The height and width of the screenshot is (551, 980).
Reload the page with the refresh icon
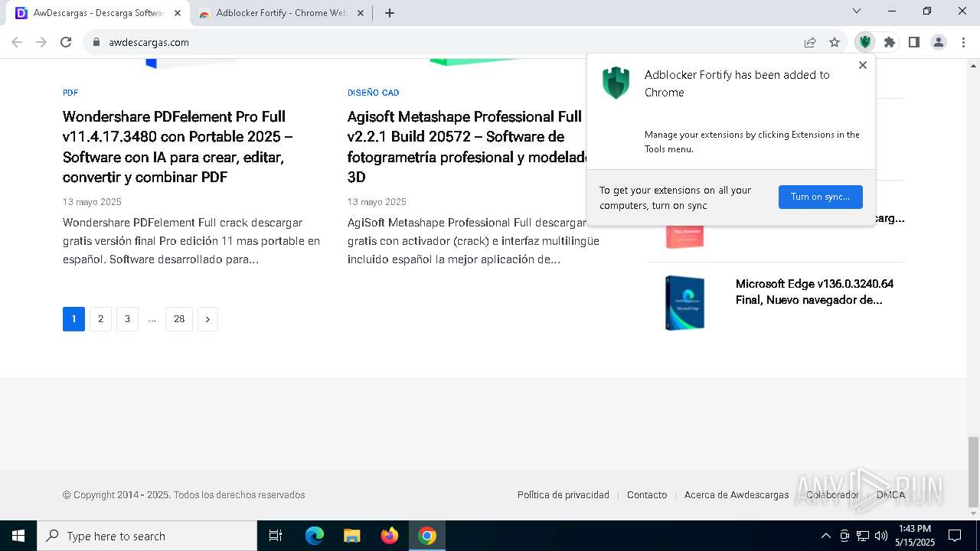click(66, 42)
